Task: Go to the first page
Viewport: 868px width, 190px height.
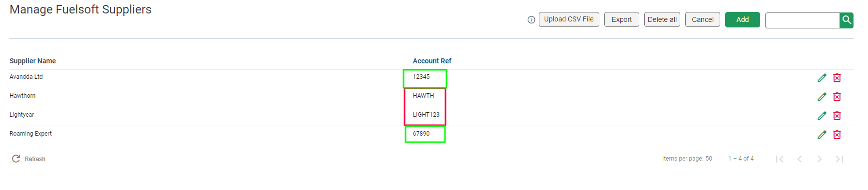Action: pos(780,159)
